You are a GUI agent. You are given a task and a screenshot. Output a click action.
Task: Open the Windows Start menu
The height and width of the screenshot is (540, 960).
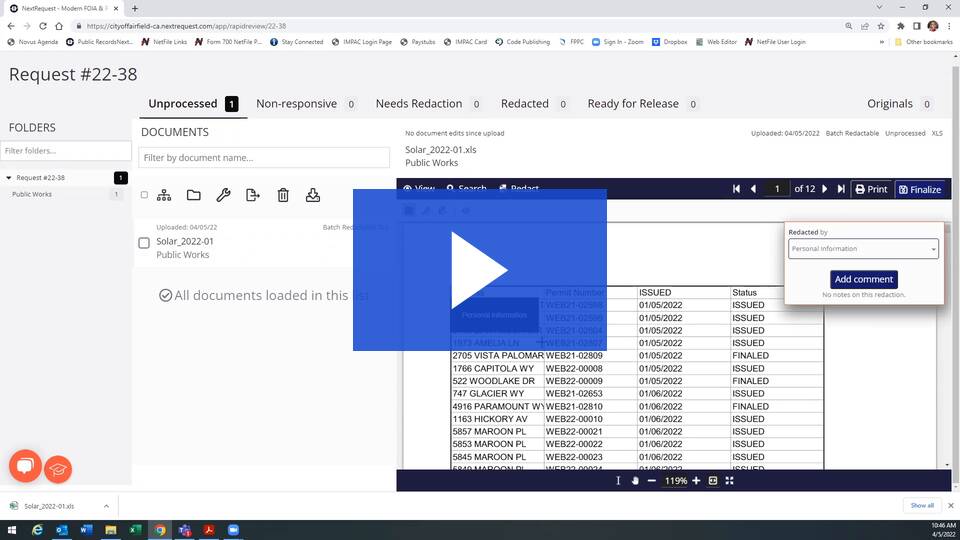point(12,530)
